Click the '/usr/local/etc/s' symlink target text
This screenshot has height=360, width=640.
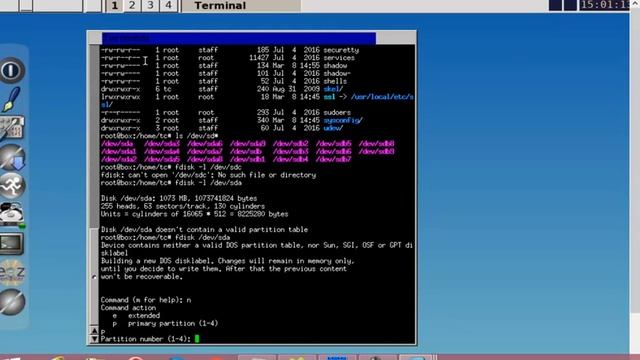[382, 97]
